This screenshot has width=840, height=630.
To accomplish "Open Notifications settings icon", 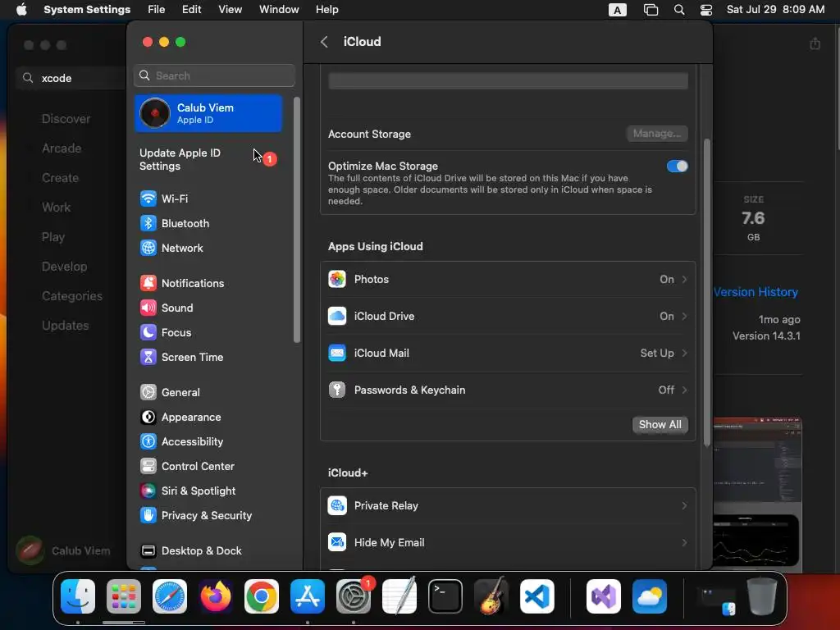I will tap(148, 283).
